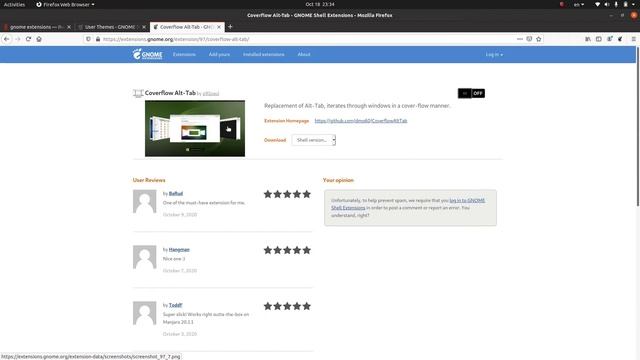This screenshot has width=640, height=360.
Task: Open the extension author's profile link
Action: (x=211, y=94)
